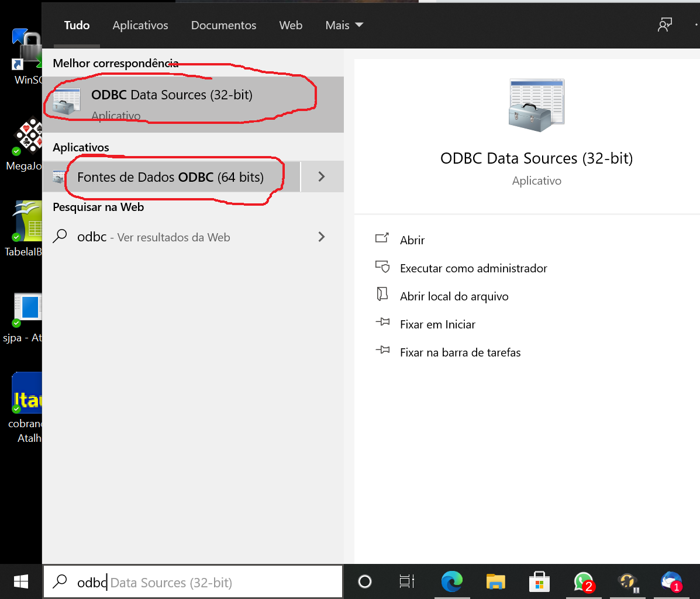Click Abrir local do arquivo
The image size is (700, 599).
coord(454,296)
